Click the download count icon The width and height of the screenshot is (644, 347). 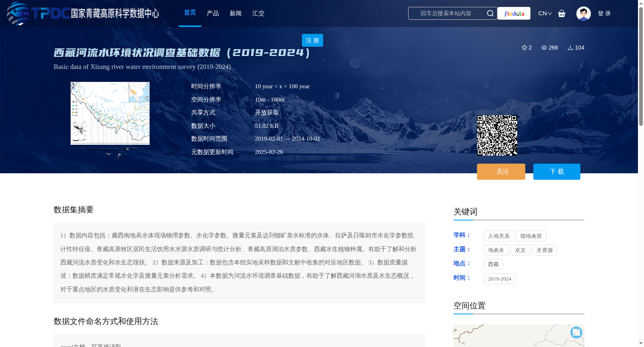pos(570,48)
